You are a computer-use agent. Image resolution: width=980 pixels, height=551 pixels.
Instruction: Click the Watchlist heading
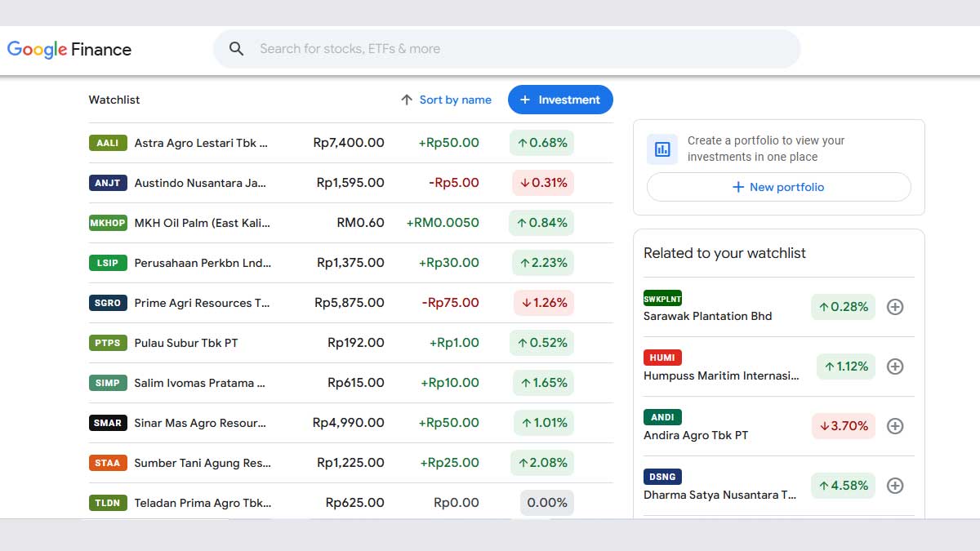click(114, 100)
